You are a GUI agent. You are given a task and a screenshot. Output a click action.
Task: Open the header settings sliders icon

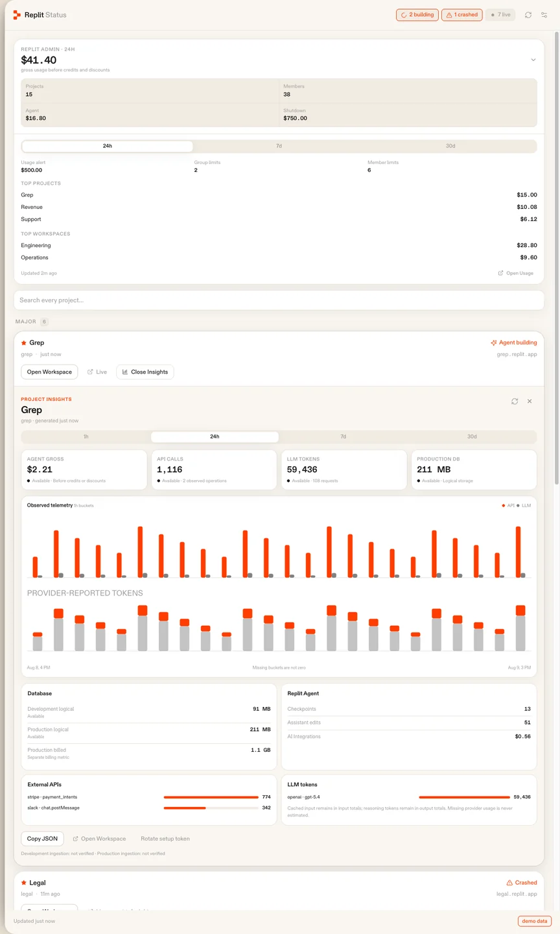(x=544, y=15)
